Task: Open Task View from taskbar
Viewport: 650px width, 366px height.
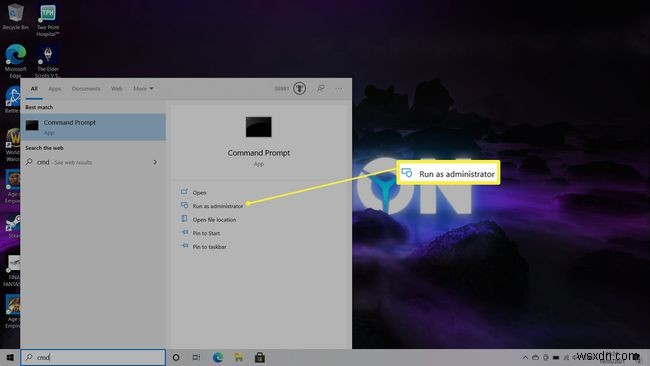Action: [x=196, y=357]
